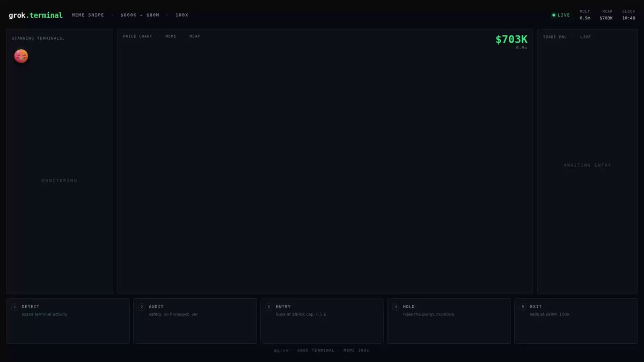Viewport: 644px width, 362px height.
Task: Click the 'buys at $800K cap' description
Action: [301, 314]
